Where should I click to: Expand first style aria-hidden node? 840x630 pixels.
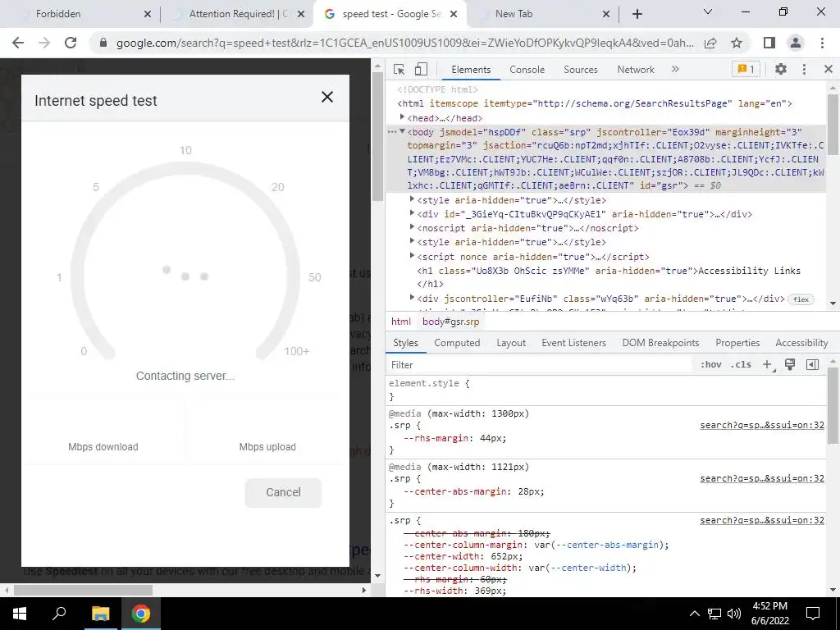tap(412, 199)
